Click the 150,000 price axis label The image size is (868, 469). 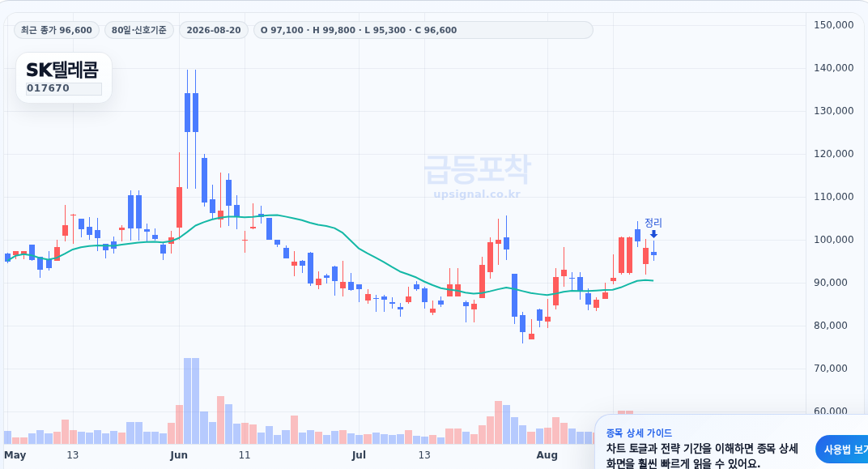tap(834, 25)
